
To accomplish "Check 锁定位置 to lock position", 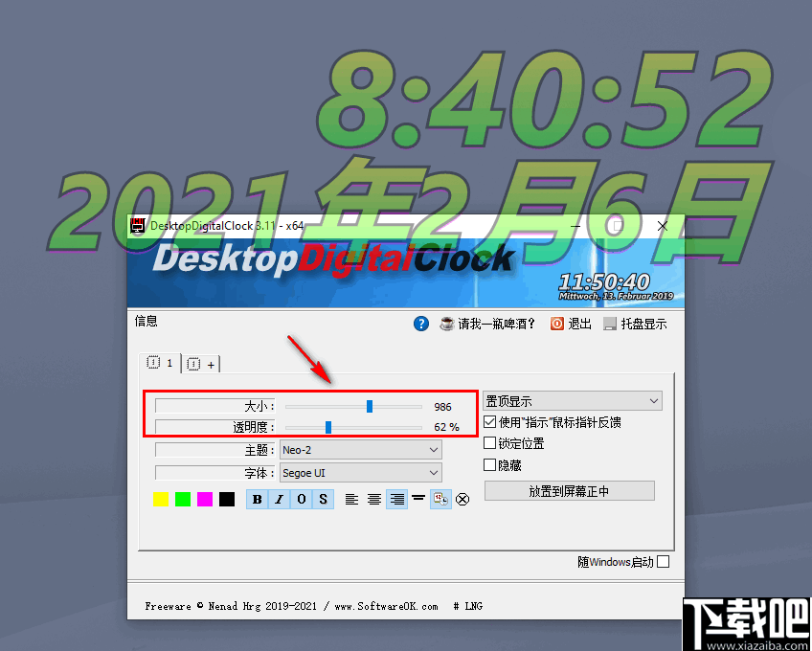I will [489, 443].
